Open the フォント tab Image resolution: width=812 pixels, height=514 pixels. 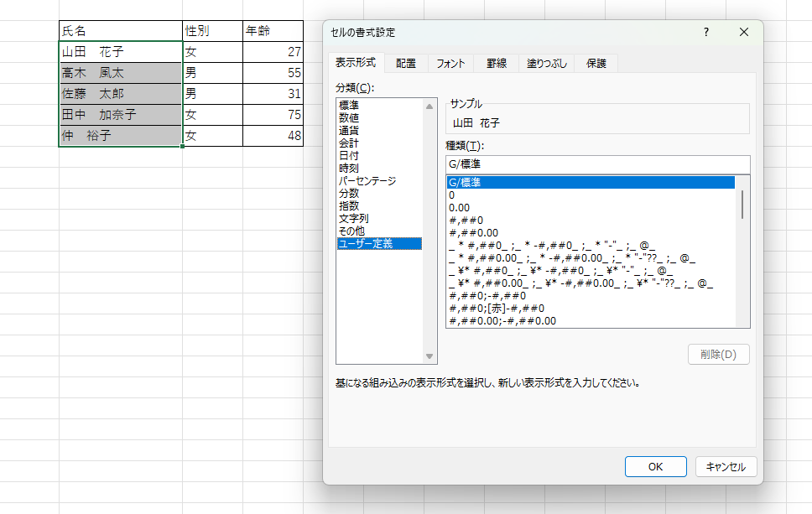pyautogui.click(x=450, y=63)
